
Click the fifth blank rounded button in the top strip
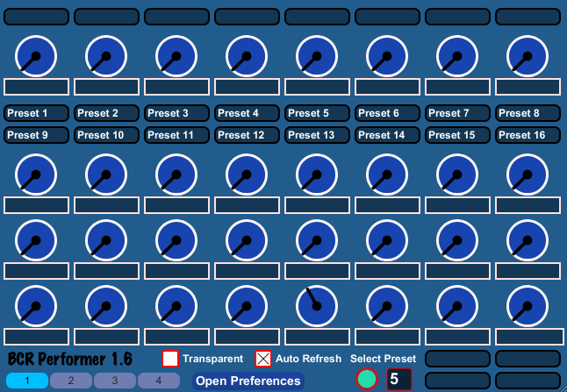317,17
